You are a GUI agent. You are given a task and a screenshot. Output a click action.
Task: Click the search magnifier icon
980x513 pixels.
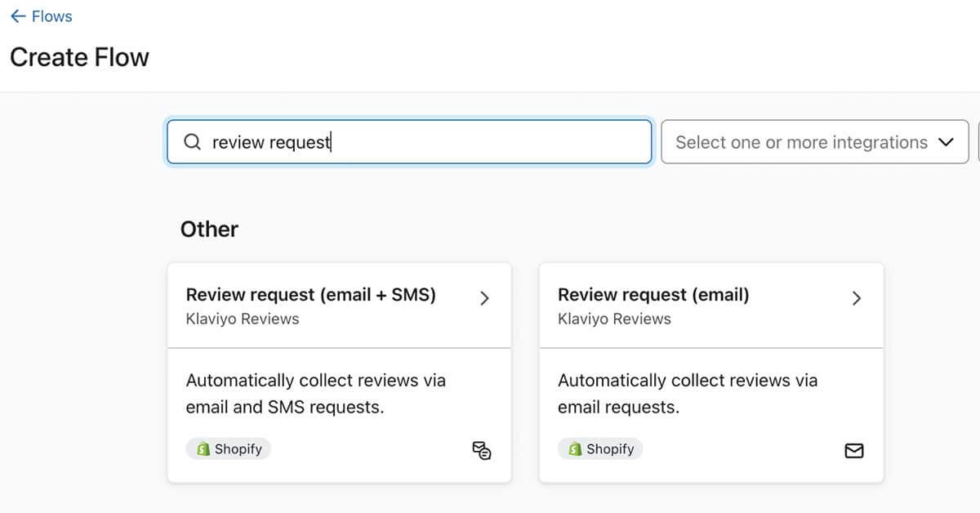pyautogui.click(x=192, y=142)
